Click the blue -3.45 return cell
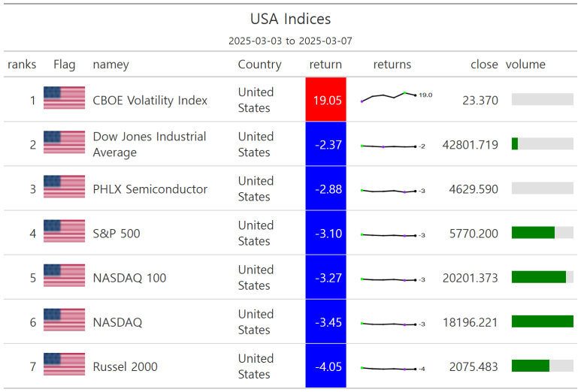The height and width of the screenshot is (392, 581). [325, 321]
